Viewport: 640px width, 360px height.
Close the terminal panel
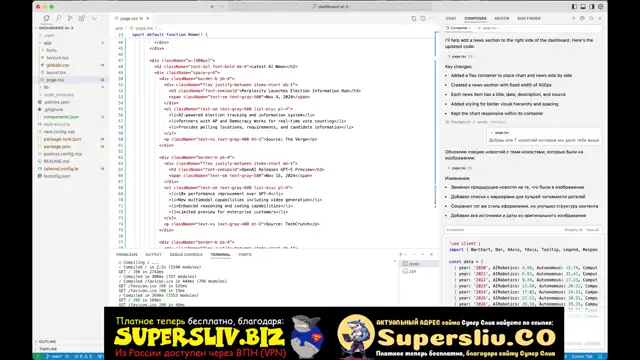click(x=431, y=255)
